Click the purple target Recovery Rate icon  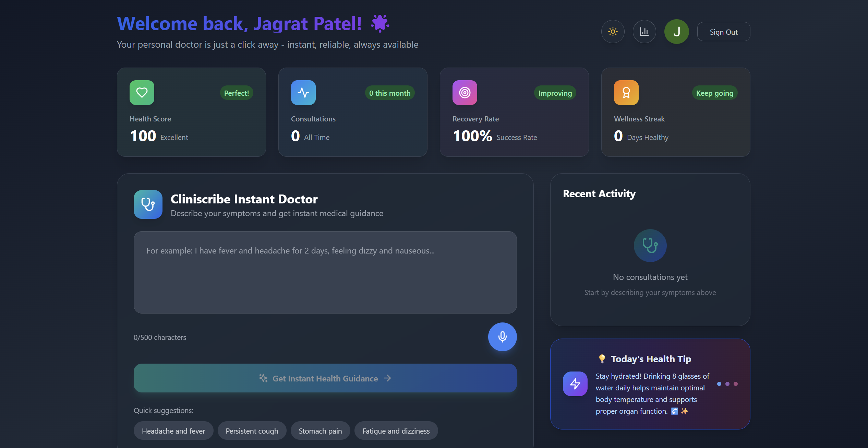click(465, 93)
